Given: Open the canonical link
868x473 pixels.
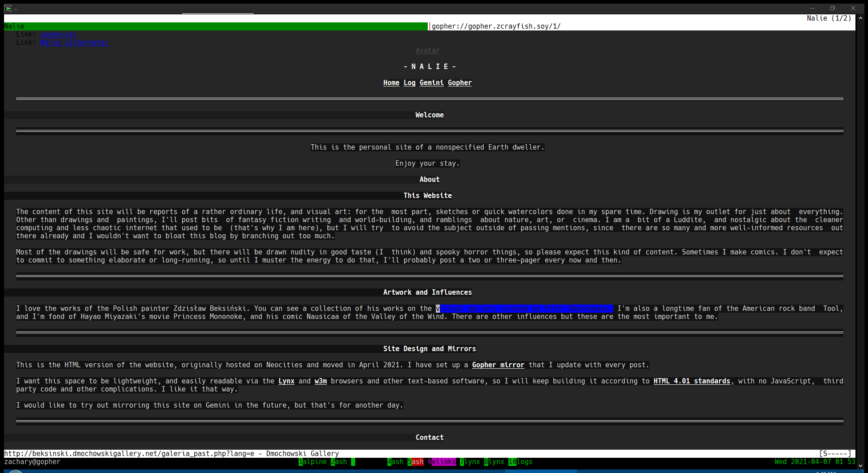Looking at the screenshot, I should click(58, 34).
